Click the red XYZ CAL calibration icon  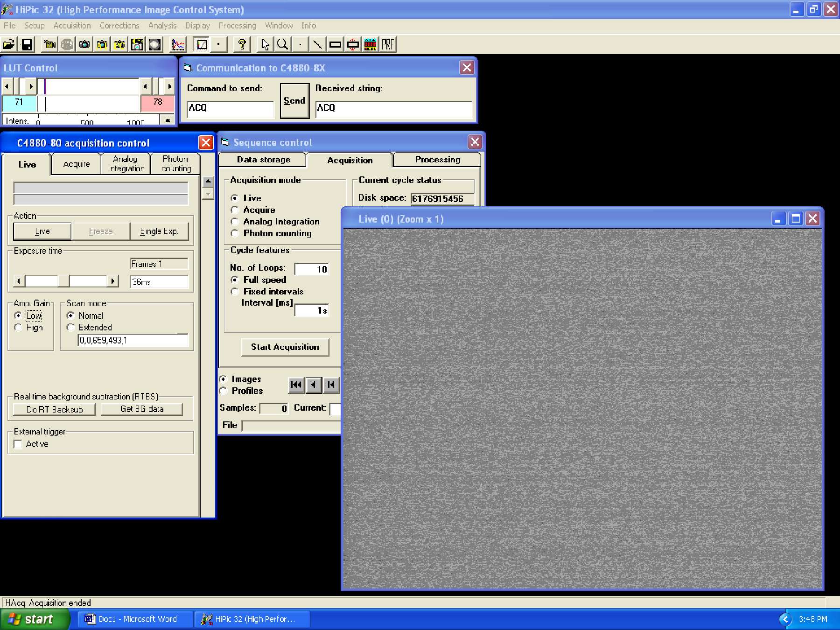(x=371, y=45)
